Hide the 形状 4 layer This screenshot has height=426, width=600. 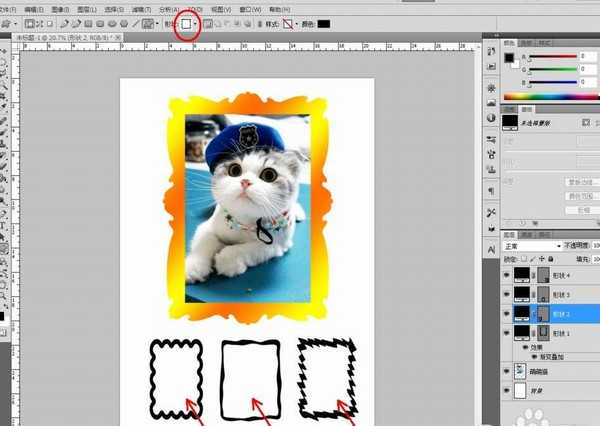pos(506,275)
